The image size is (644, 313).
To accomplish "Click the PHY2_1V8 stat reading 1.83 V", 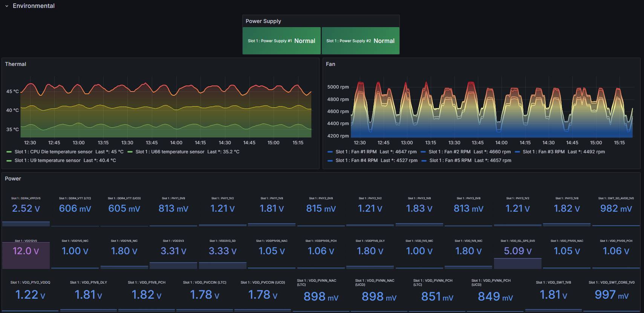I will tap(419, 208).
